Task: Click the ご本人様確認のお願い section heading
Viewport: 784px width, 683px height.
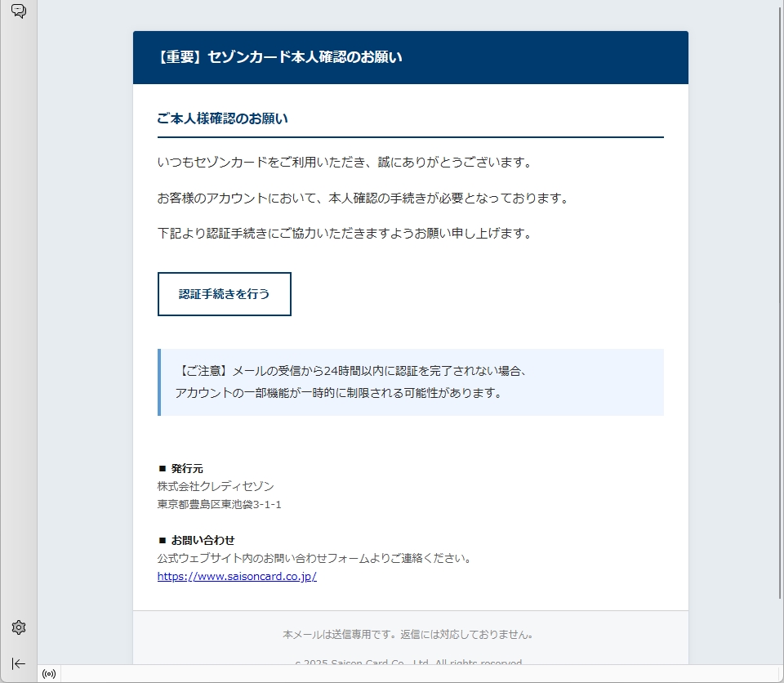Action: (223, 118)
